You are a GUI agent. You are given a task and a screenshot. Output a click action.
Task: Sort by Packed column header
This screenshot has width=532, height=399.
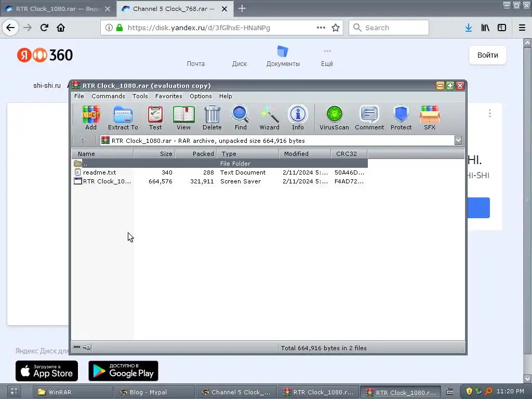point(196,154)
